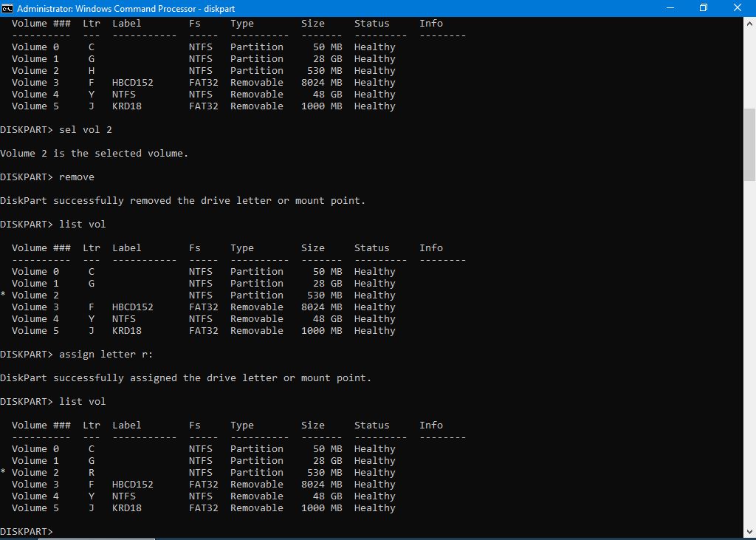Click drive letter R in the last volume list
756x540 pixels.
point(92,473)
